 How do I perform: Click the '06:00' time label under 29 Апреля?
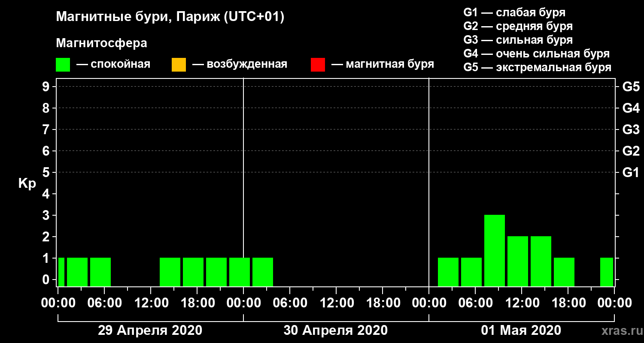coord(104,303)
